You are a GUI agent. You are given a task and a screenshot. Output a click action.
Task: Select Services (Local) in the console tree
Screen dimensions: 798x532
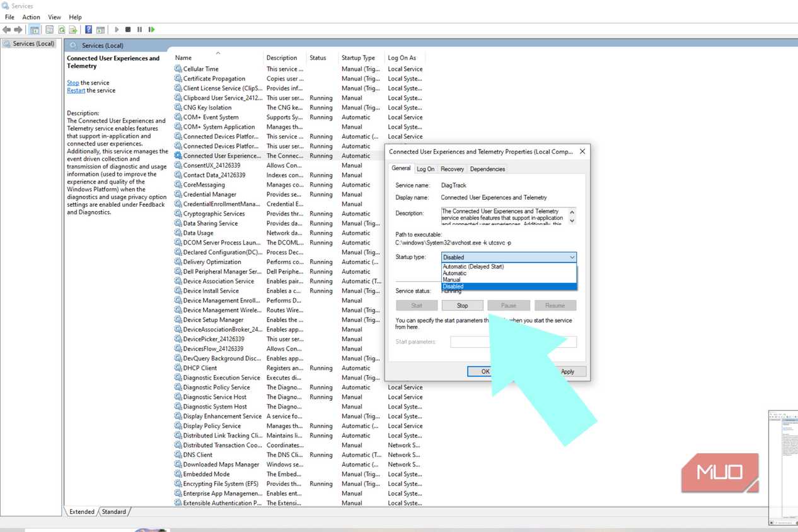(29, 43)
